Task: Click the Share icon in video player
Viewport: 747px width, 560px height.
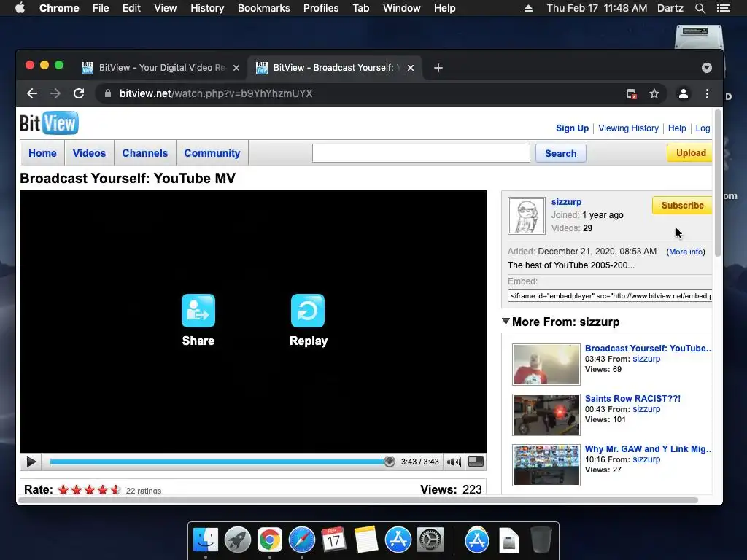Action: click(198, 311)
